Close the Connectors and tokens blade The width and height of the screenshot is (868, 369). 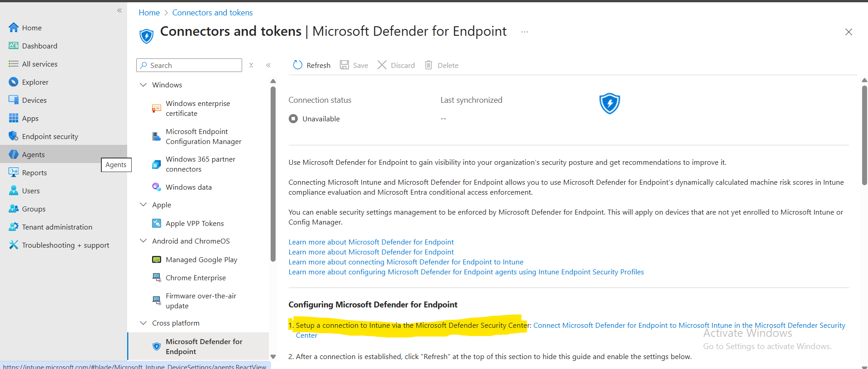click(x=849, y=32)
